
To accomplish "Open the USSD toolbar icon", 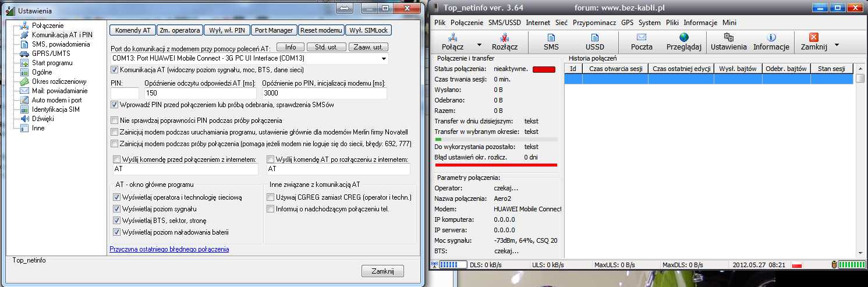I will pos(594,37).
